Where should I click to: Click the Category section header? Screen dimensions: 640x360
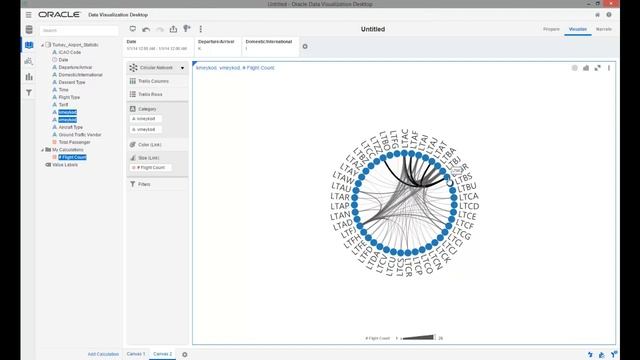[x=147, y=109]
